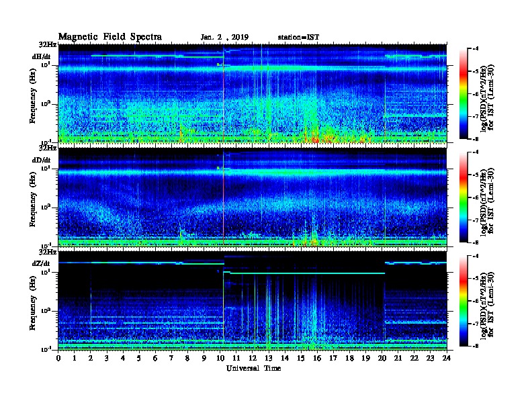Viewport: 532px width, 411px height.
Task: Click hour 6 on the Universal Time axis
Action: point(155,358)
